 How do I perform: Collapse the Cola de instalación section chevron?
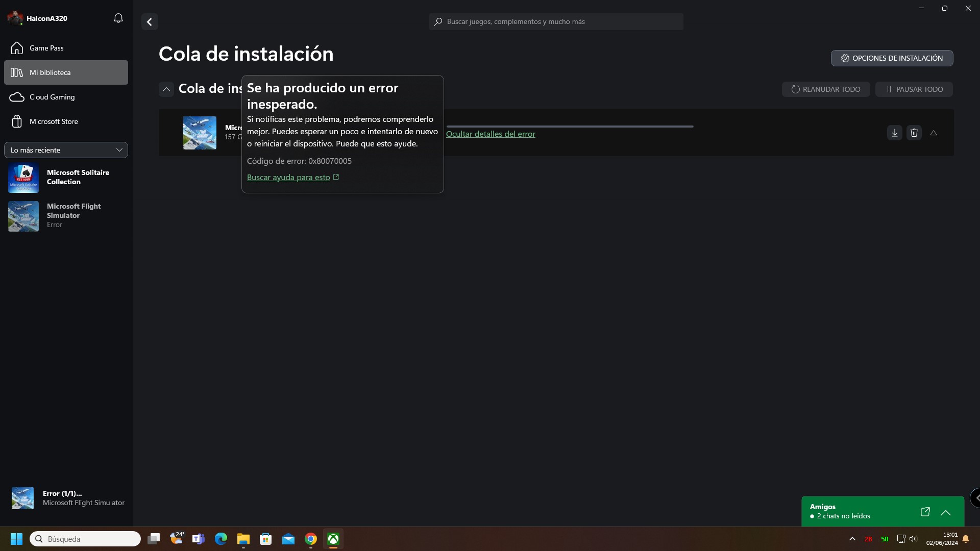tap(166, 89)
